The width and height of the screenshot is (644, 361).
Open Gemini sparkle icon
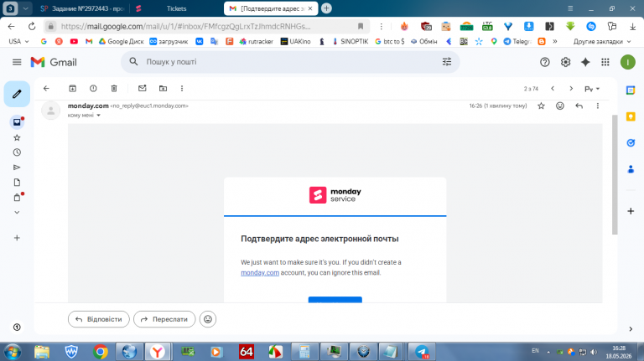(x=585, y=62)
